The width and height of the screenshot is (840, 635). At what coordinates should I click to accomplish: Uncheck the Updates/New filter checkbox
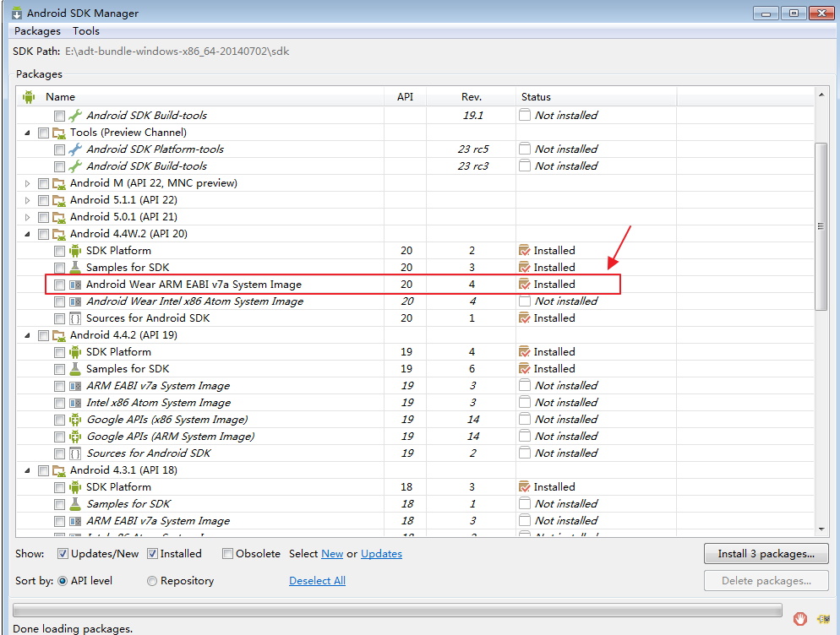click(x=63, y=554)
